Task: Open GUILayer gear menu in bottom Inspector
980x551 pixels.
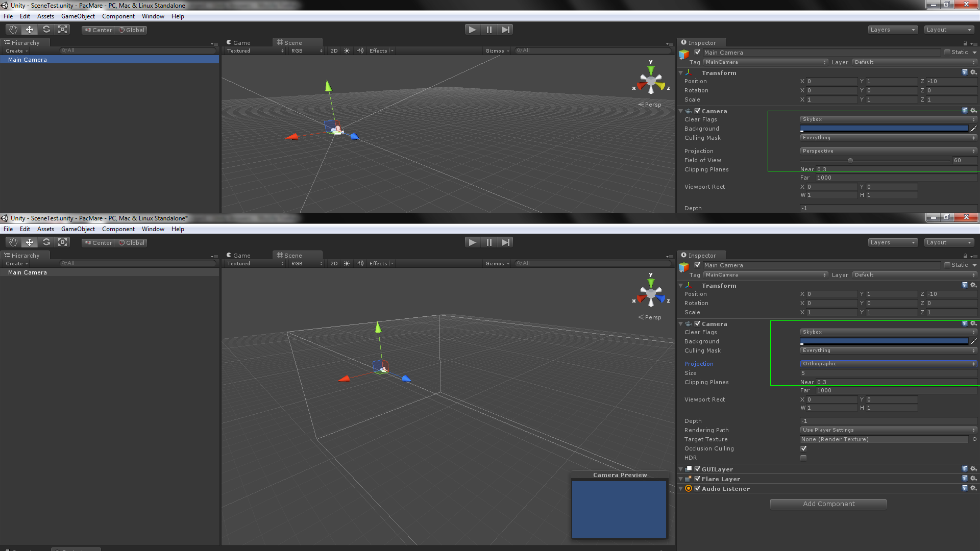Action: click(x=973, y=469)
